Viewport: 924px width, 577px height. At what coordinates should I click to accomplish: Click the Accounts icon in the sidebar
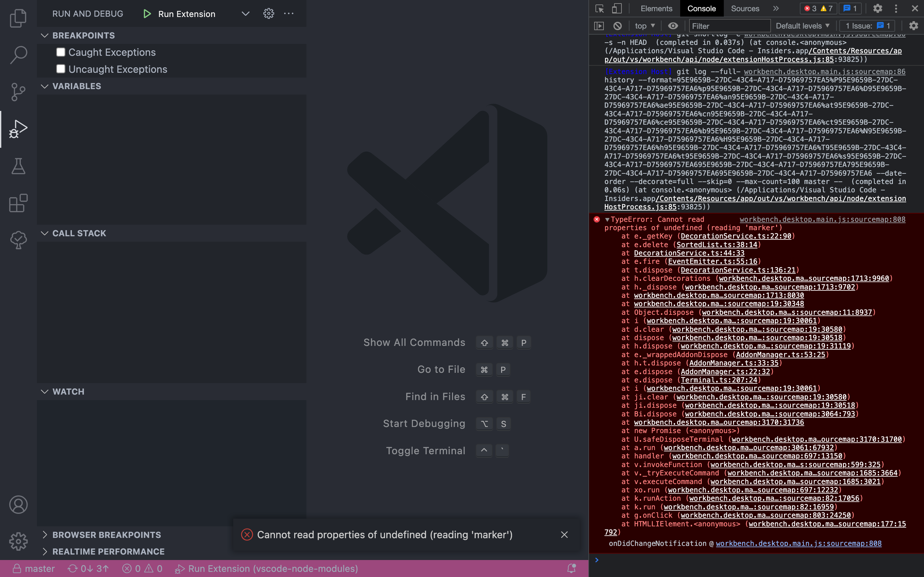[x=18, y=505]
